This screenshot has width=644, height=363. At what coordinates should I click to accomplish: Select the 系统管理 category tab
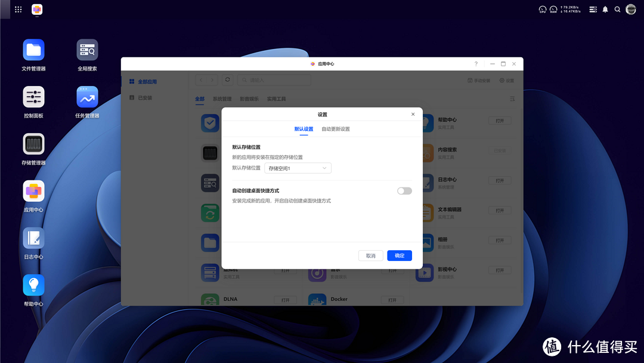[222, 99]
